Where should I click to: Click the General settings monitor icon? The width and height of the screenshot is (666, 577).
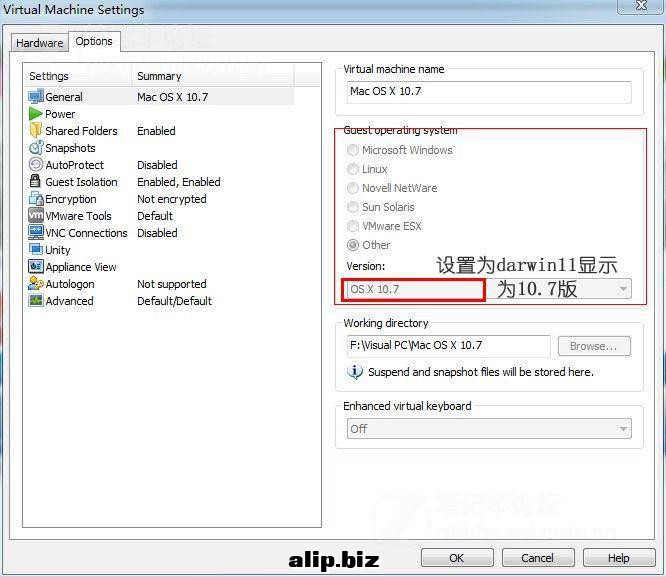point(36,96)
